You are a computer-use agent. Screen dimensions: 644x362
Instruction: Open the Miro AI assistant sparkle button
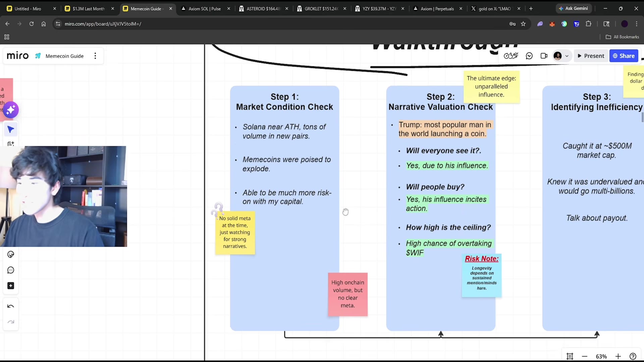click(11, 110)
